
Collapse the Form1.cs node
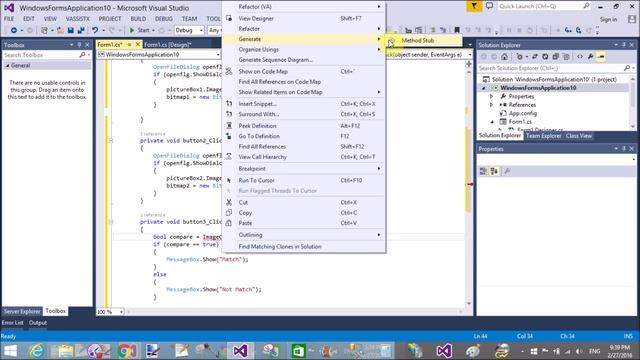coord(492,122)
